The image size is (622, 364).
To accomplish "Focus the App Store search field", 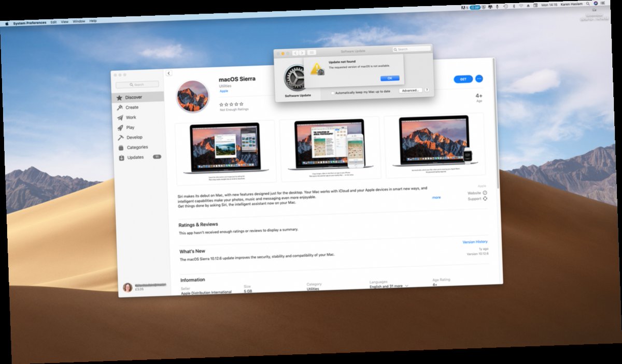I will click(x=137, y=84).
